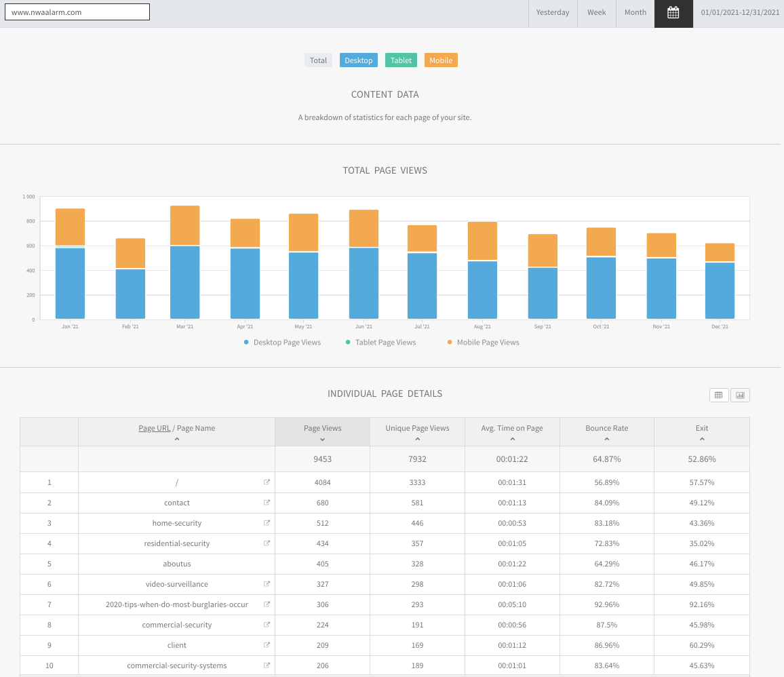Click the March '21 mobile bar segment
This screenshot has width=784, height=677.
(x=184, y=225)
